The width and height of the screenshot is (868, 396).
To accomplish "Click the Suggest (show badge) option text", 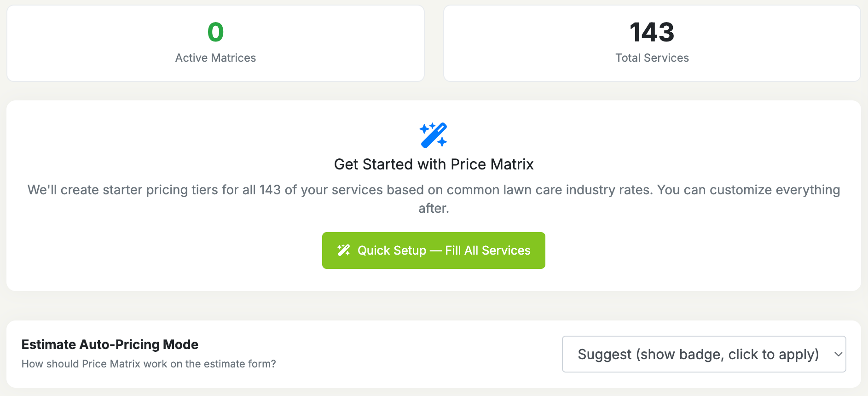I will click(698, 354).
